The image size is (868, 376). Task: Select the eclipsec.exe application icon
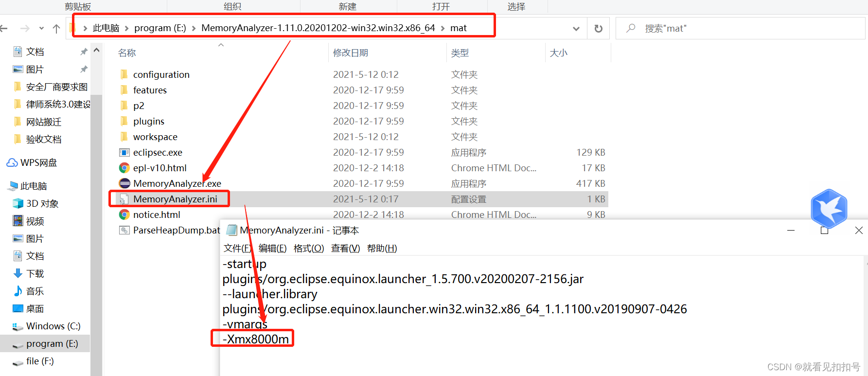pyautogui.click(x=124, y=152)
